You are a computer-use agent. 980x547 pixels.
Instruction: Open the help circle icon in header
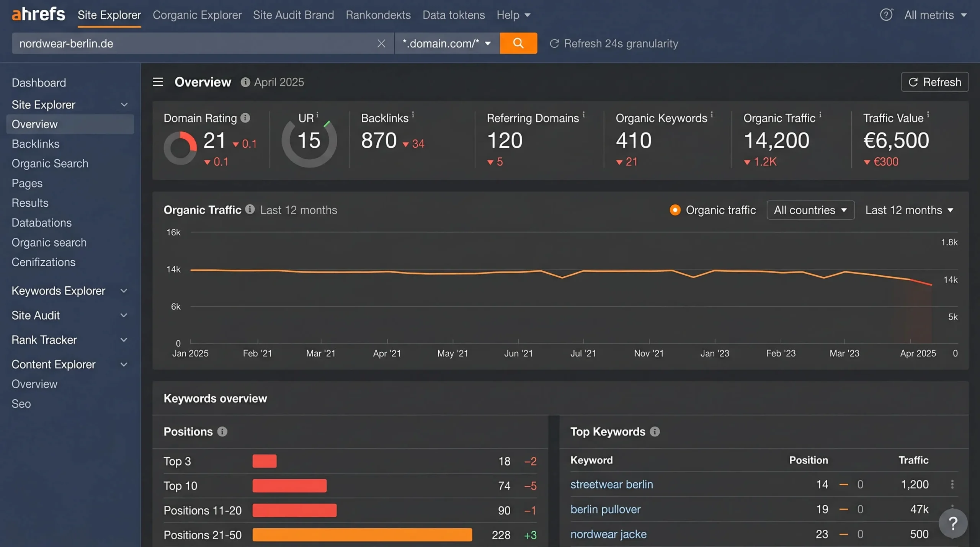click(886, 15)
